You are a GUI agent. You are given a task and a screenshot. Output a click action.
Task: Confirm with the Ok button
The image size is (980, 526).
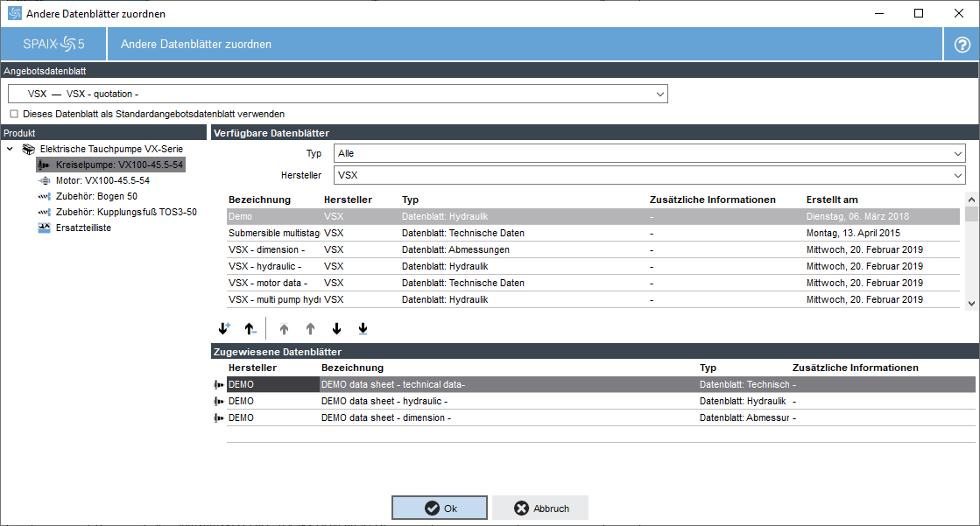click(440, 508)
